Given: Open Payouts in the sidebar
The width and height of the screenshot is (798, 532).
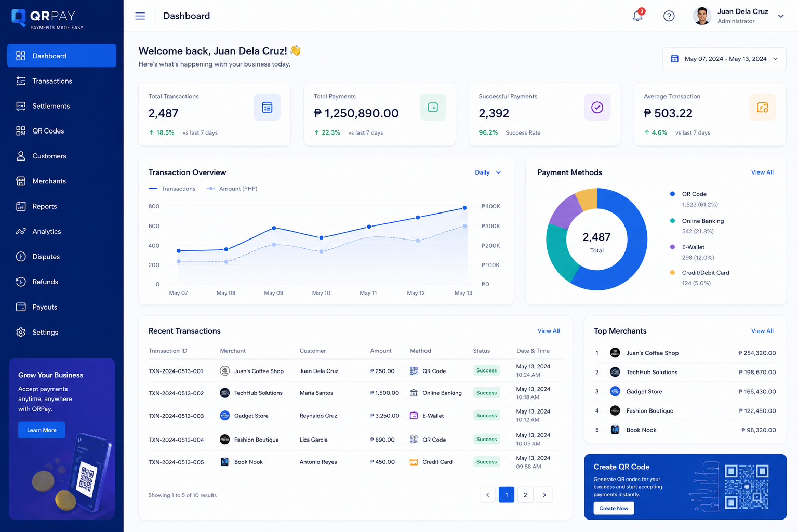Looking at the screenshot, I should 62,307.
